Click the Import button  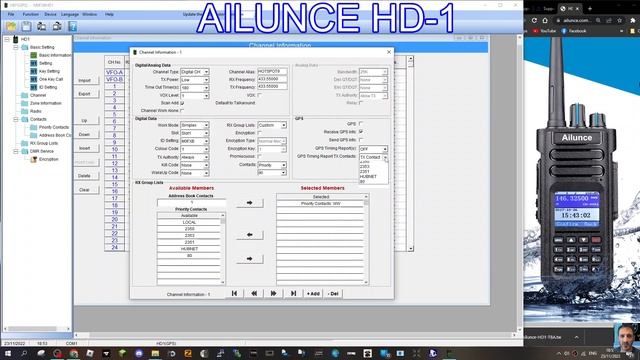pos(86,80)
